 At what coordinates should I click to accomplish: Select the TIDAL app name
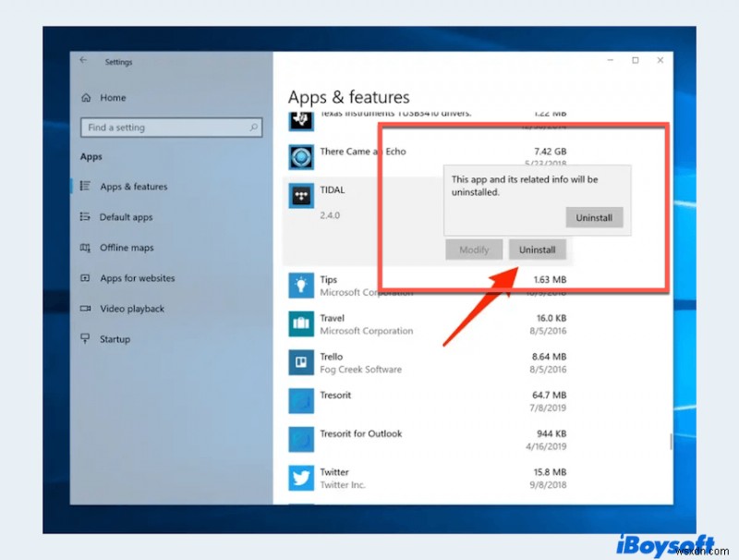click(x=333, y=190)
